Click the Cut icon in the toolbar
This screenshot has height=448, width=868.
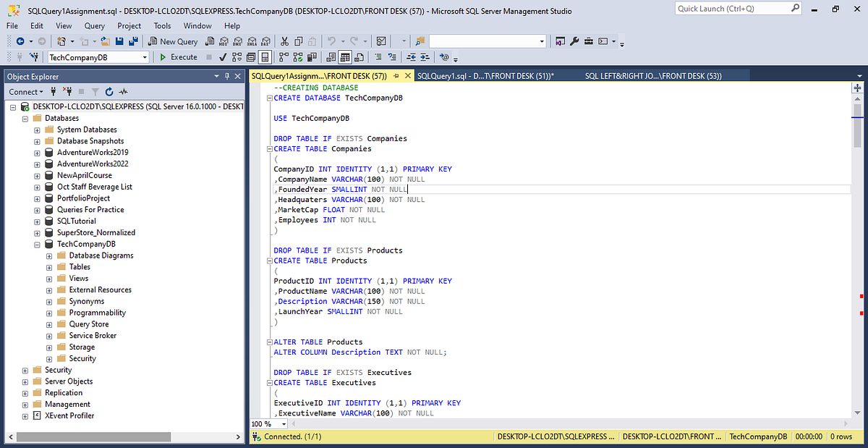tap(285, 41)
